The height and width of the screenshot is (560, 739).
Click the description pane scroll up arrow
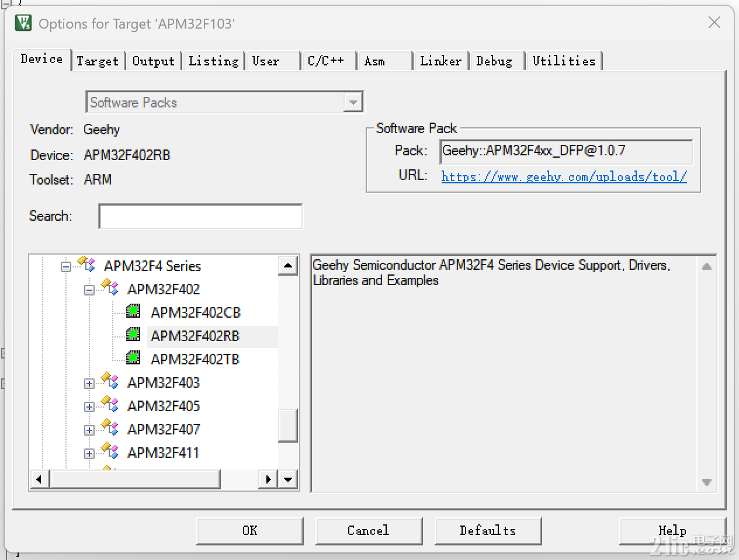click(x=707, y=266)
